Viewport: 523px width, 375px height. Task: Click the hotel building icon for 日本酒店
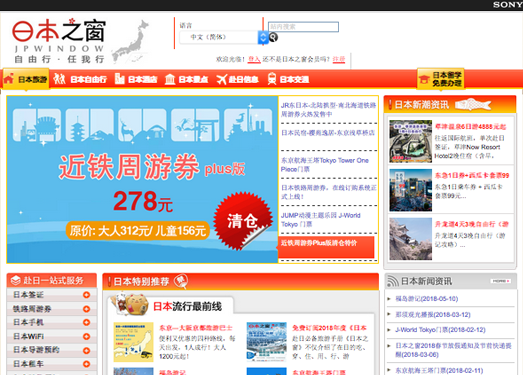[119, 79]
